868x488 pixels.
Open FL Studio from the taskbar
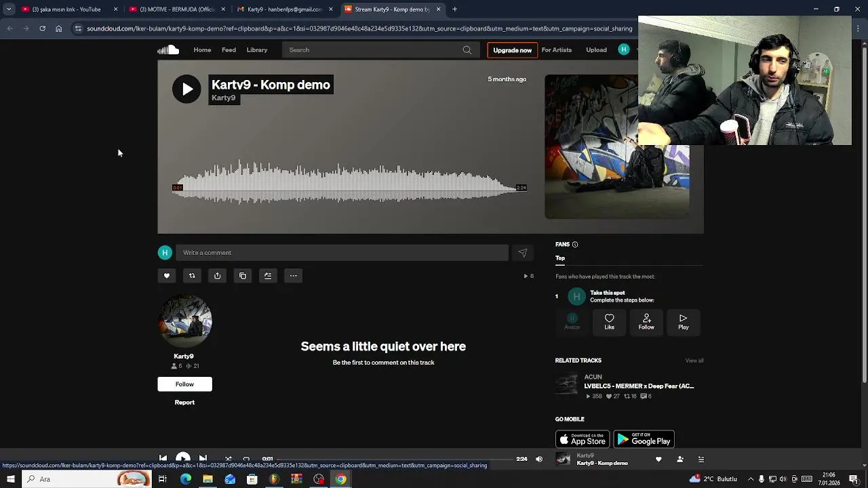pos(274,479)
